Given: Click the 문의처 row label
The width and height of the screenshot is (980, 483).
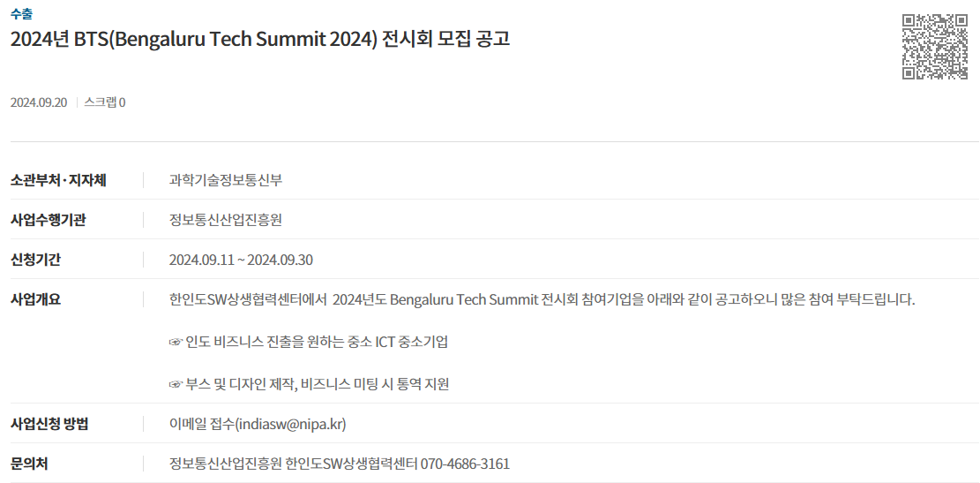Looking at the screenshot, I should coord(29,464).
